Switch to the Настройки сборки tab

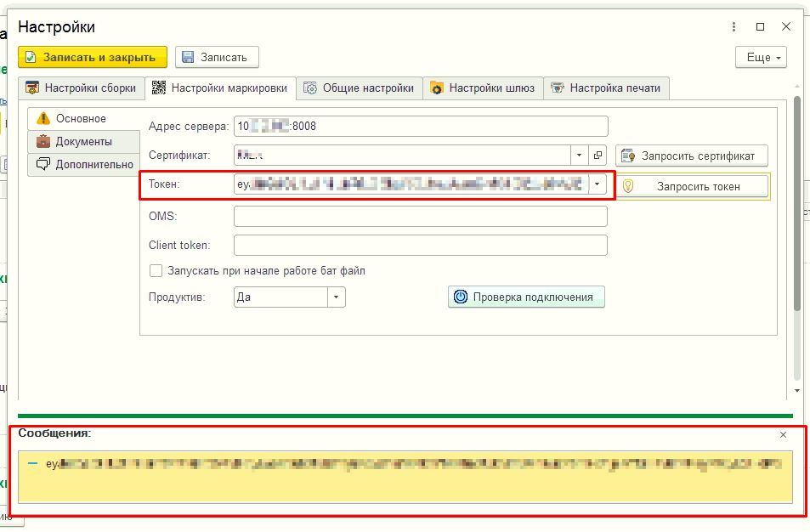tap(81, 88)
